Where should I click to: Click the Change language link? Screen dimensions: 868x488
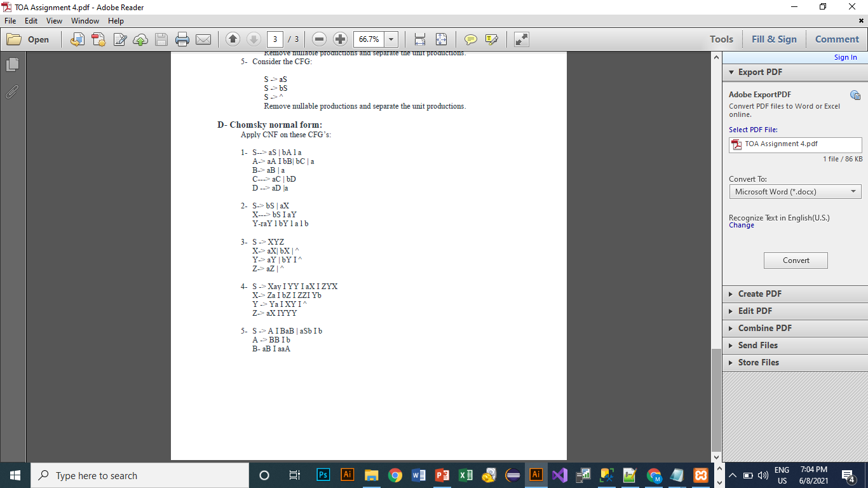tap(742, 225)
